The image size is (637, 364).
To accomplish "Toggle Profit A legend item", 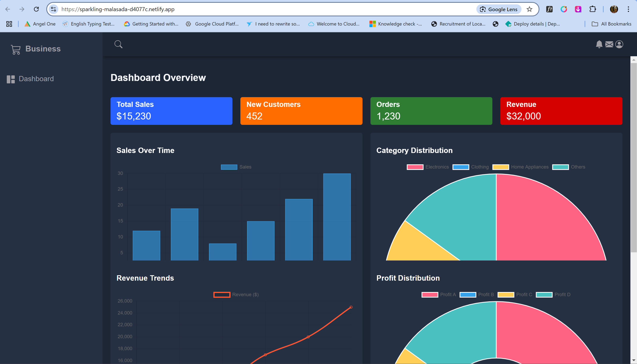I will click(x=438, y=295).
